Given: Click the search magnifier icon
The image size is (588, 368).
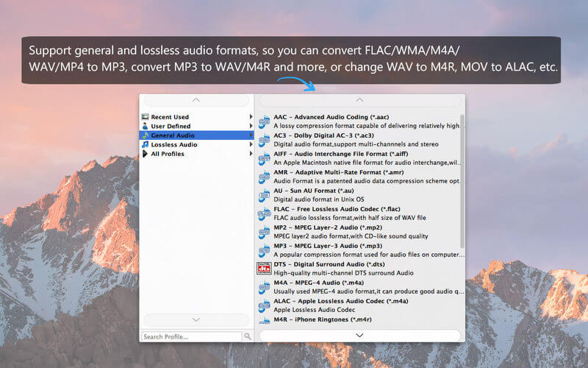Looking at the screenshot, I should click(248, 336).
